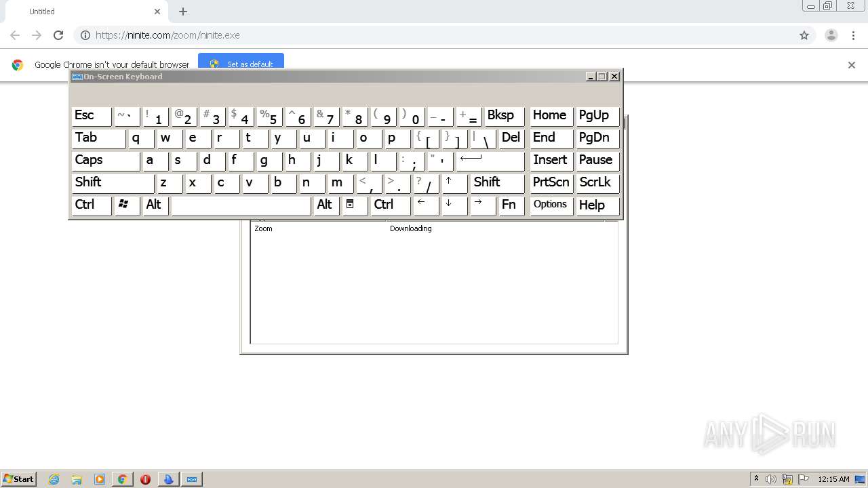
Task: Click the PrtScn key
Action: (x=551, y=183)
